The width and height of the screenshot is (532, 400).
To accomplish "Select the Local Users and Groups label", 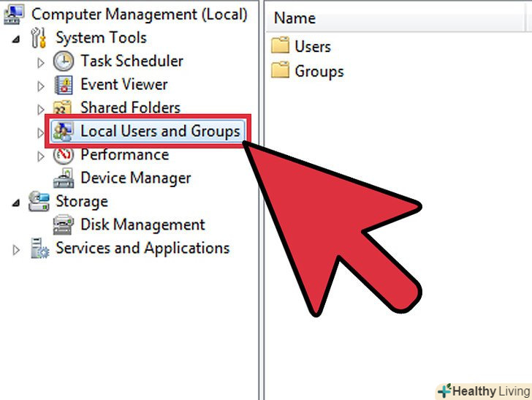I will (x=160, y=132).
